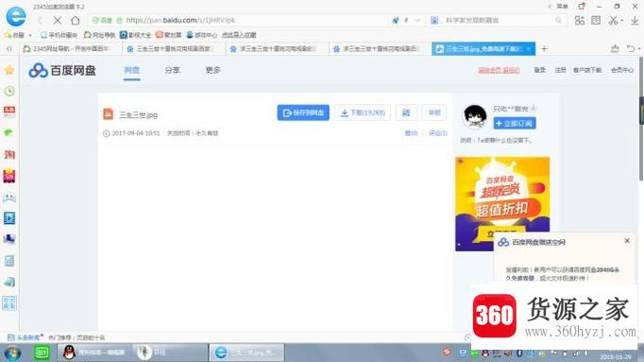Click the 收藏 favorites bookmark button
This screenshot has width=644, height=362.
pos(15,35)
